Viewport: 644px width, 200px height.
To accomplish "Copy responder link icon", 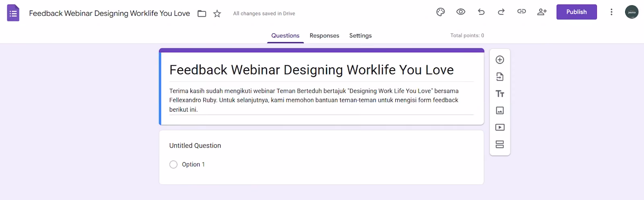I will click(522, 12).
